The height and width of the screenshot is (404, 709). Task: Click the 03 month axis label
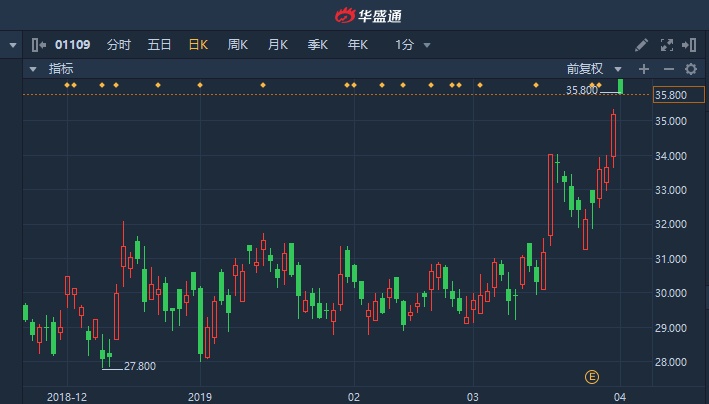pyautogui.click(x=473, y=397)
